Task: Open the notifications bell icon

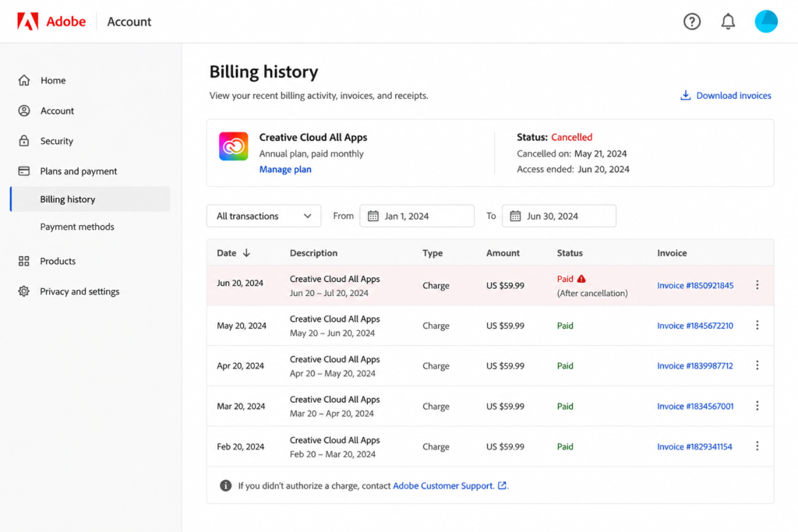Action: pyautogui.click(x=728, y=21)
